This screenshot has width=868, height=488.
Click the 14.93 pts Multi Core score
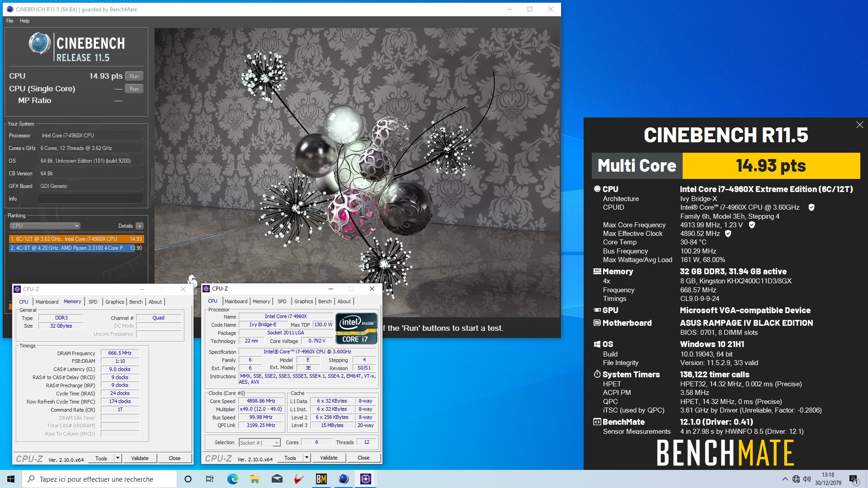[771, 166]
